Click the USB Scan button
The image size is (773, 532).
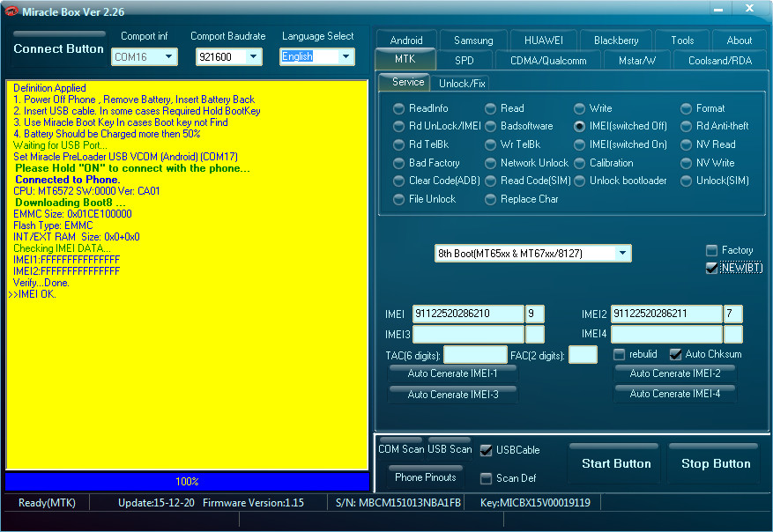[450, 448]
